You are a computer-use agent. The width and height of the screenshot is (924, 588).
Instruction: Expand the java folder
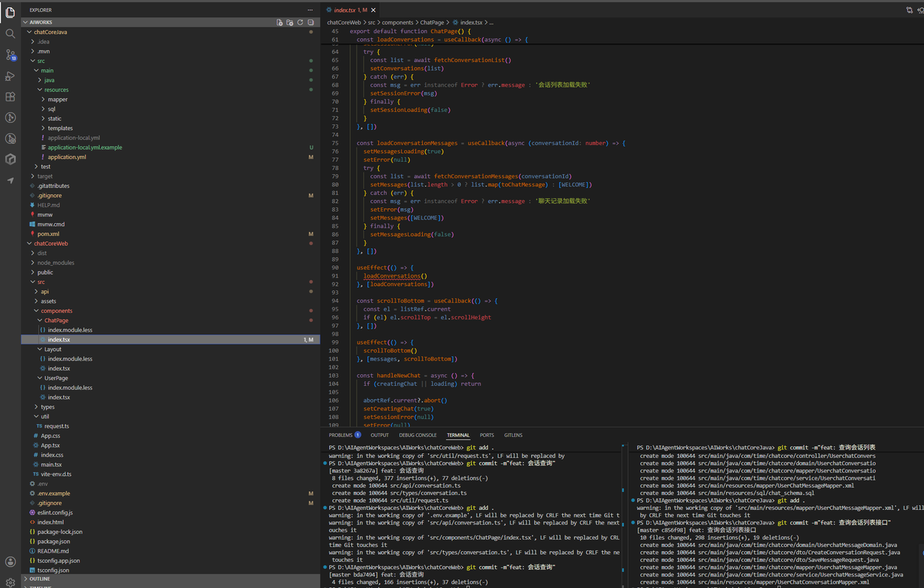[49, 80]
